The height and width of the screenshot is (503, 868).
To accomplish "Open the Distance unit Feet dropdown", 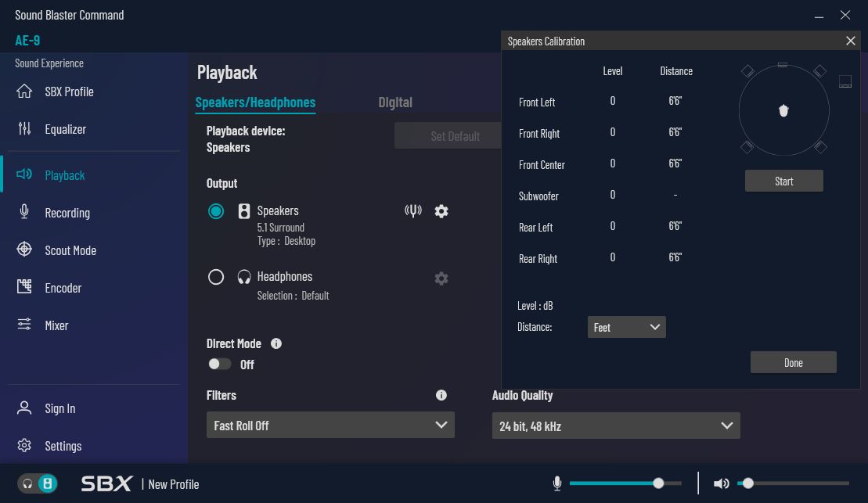I will click(626, 327).
